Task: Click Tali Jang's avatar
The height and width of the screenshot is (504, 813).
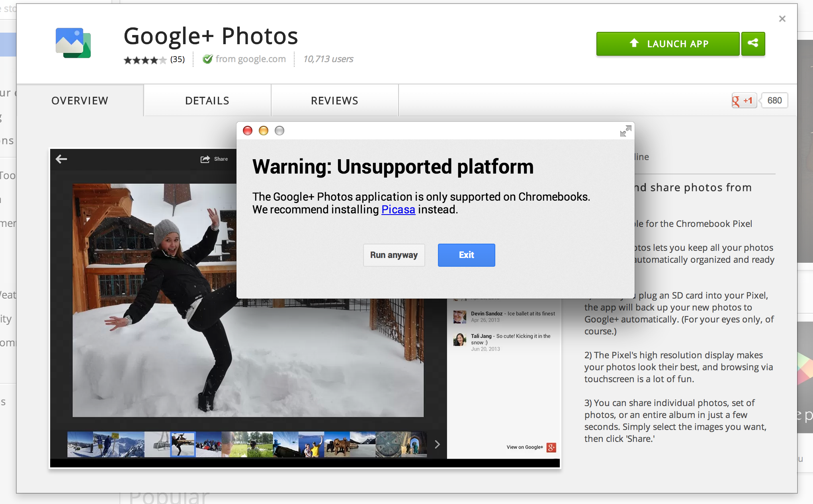Action: click(460, 340)
